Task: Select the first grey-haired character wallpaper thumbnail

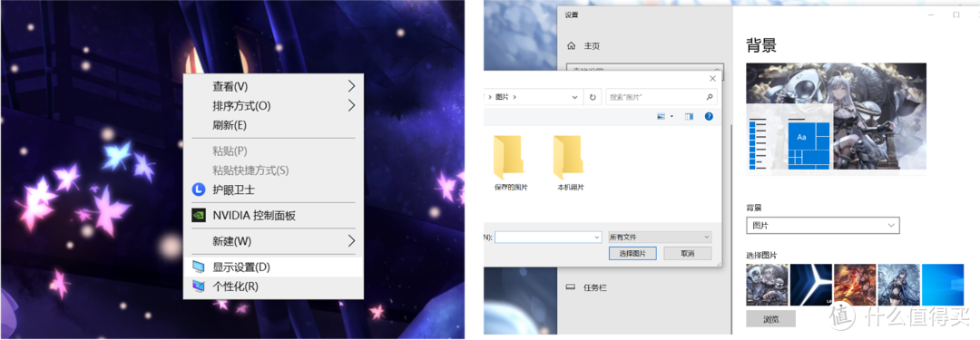Action: coord(768,285)
